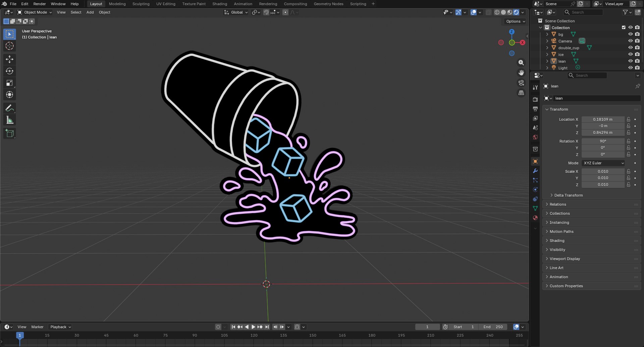Hide the bg object in viewport
This screenshot has width=644, height=347.
(x=630, y=34)
